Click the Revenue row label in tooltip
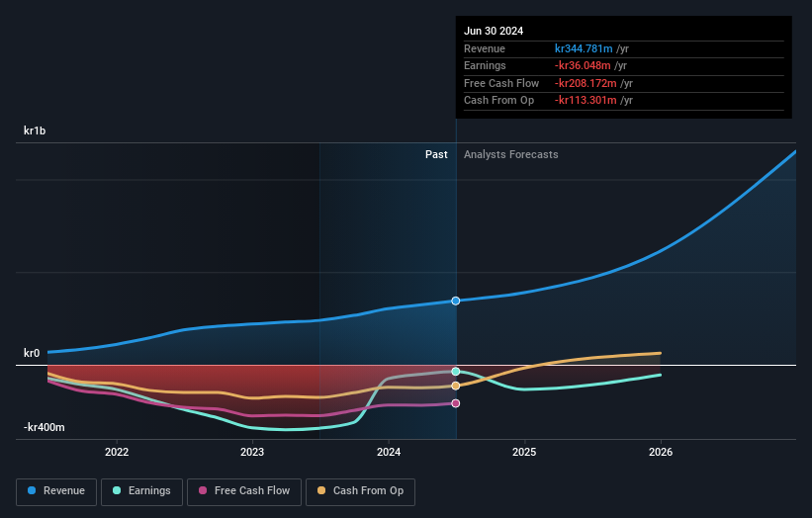This screenshot has height=518, width=812. 485,48
